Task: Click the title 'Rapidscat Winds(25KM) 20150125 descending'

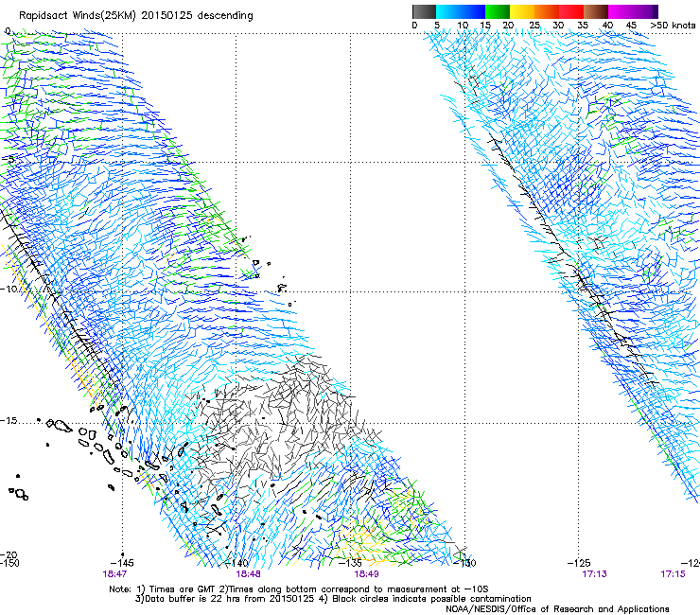Action: click(x=135, y=16)
